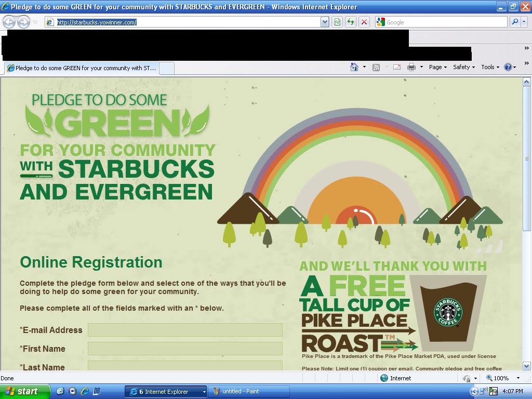The height and width of the screenshot is (399, 532).
Task: Click the Online Registration heading
Action: (x=91, y=262)
